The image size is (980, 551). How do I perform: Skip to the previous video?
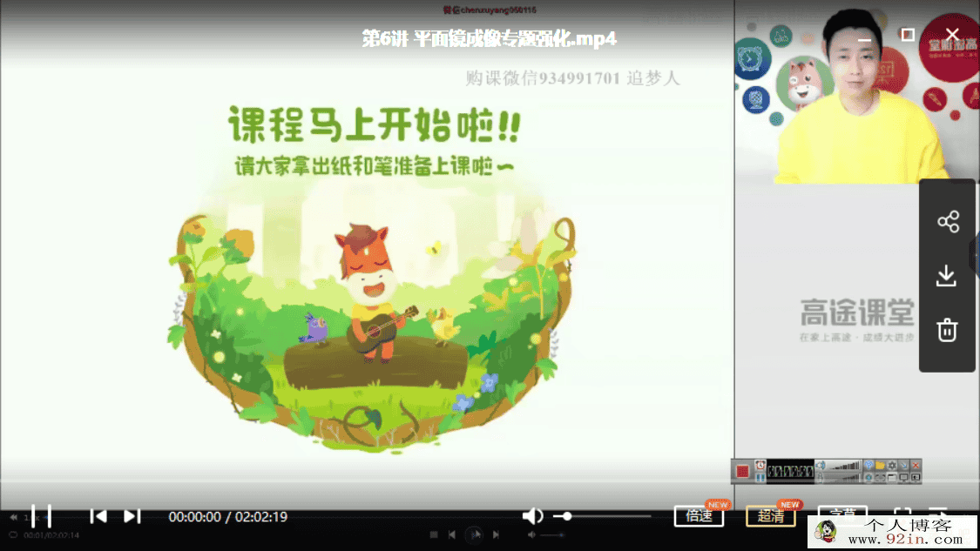(x=98, y=516)
